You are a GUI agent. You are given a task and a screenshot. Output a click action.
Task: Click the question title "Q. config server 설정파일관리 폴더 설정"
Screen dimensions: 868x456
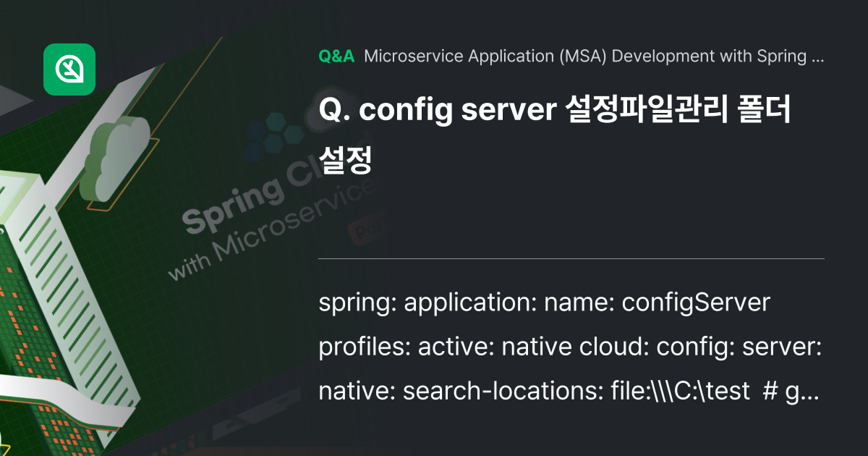tap(556, 135)
